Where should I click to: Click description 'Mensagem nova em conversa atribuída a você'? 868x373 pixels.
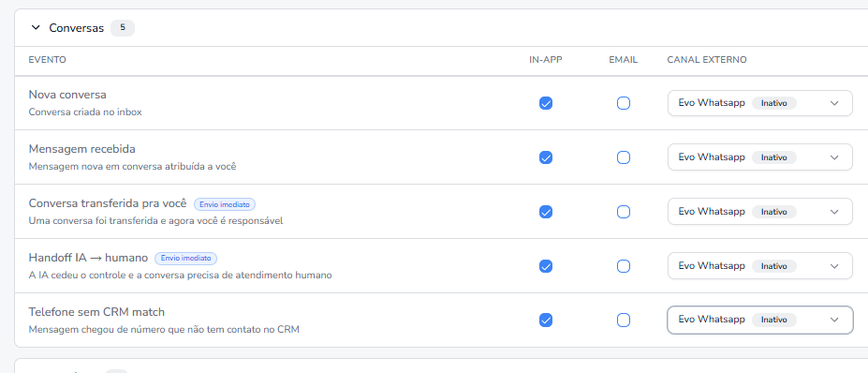(132, 166)
